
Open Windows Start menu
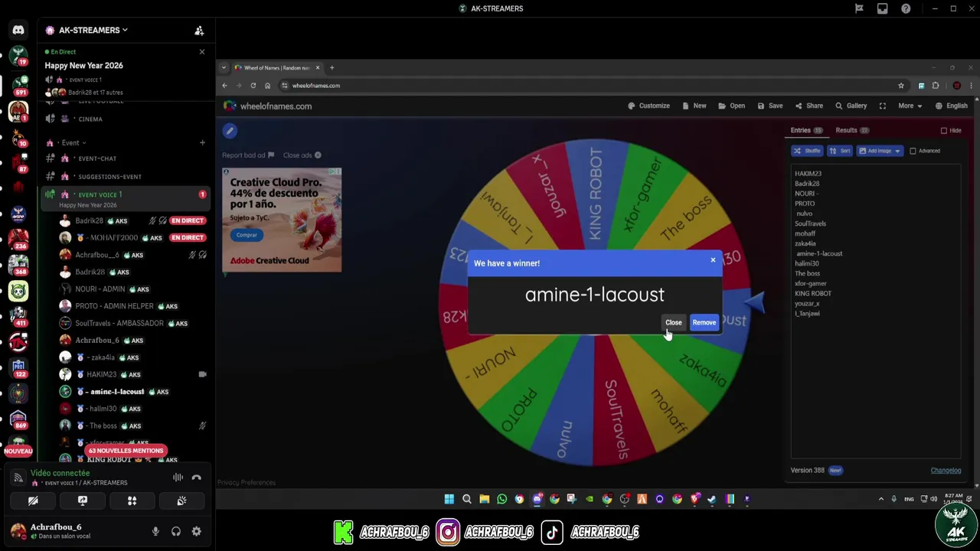pos(449,500)
